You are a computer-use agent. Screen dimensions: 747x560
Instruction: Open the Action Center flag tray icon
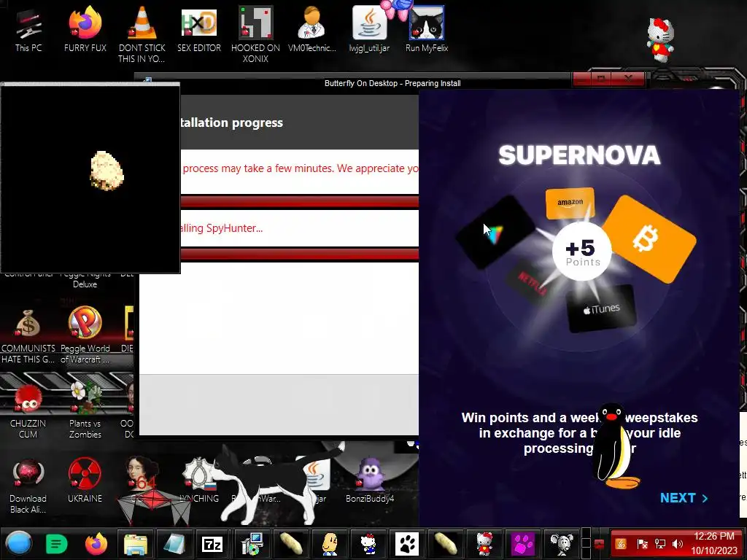(x=642, y=543)
